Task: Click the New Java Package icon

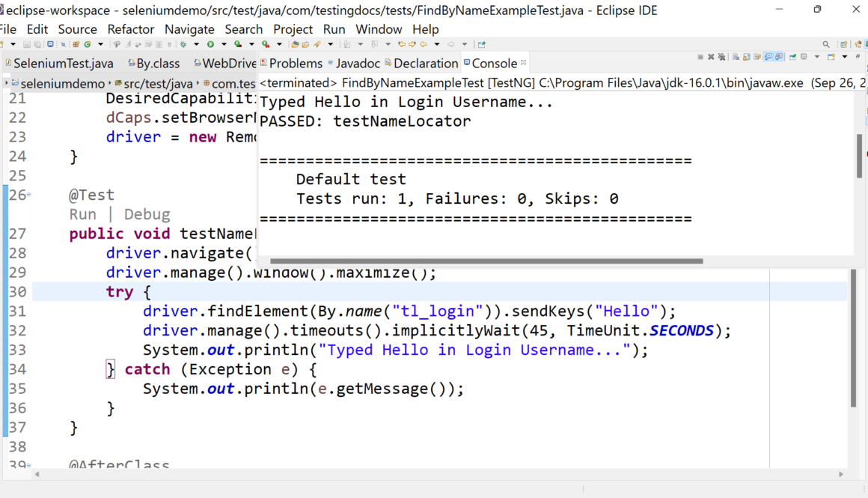Action: [76, 44]
